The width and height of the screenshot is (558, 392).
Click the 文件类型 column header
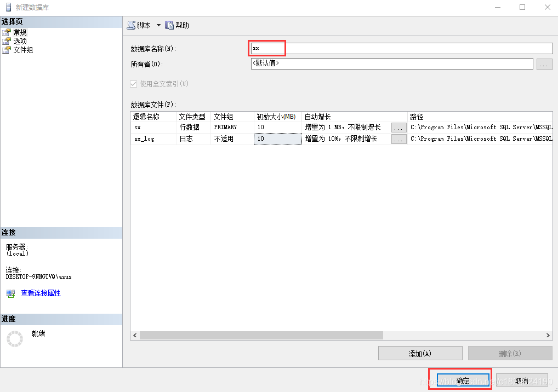pos(193,117)
